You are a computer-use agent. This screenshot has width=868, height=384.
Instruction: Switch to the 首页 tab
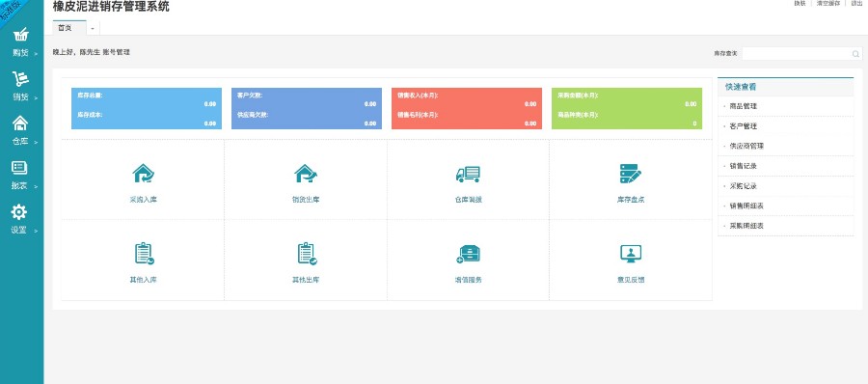point(69,28)
